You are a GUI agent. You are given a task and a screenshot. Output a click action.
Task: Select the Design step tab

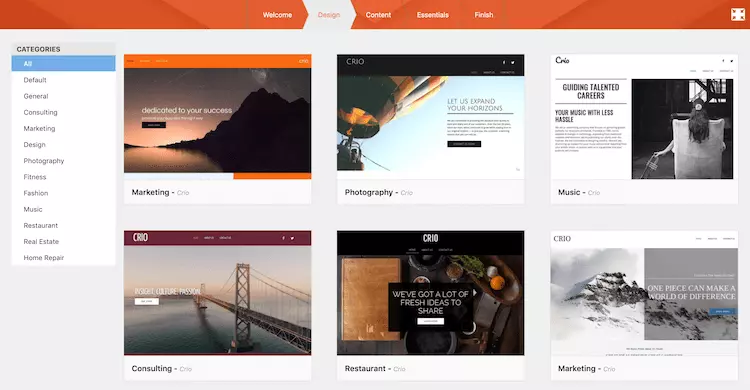tap(329, 15)
